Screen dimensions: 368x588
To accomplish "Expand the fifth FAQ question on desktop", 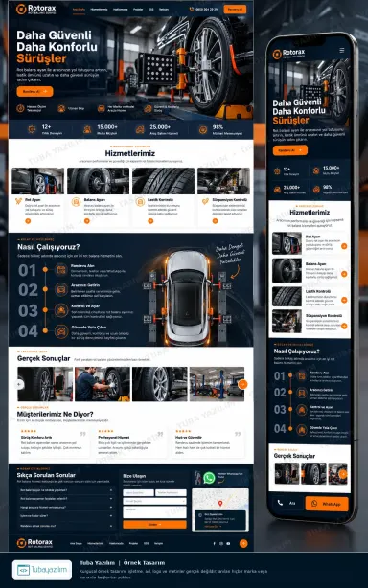I will click(x=66, y=526).
